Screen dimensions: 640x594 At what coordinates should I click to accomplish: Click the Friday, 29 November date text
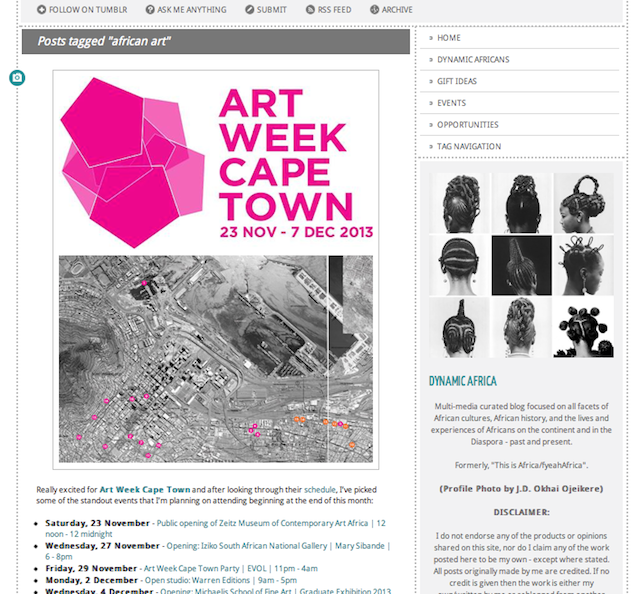tap(91, 568)
